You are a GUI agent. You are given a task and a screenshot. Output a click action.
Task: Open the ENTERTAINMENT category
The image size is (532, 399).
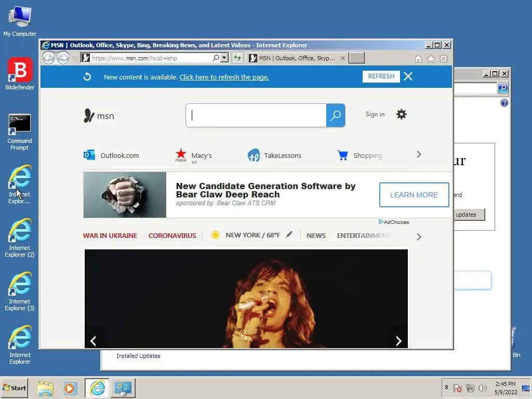coord(364,235)
